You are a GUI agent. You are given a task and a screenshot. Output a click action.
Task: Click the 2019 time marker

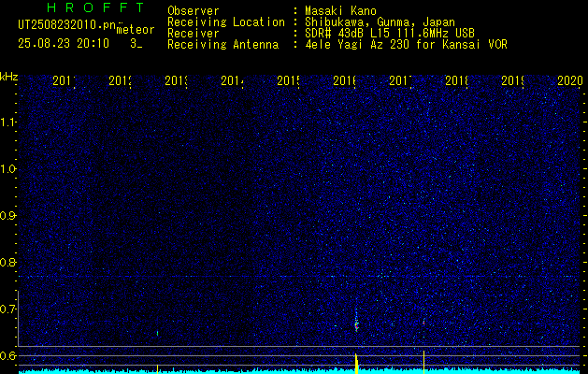click(512, 80)
